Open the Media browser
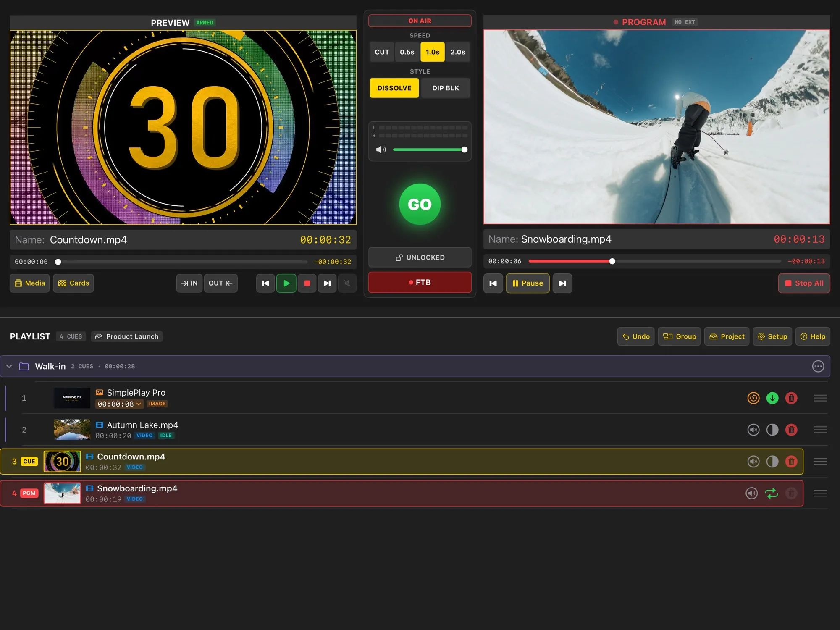Viewport: 840px width, 630px height. pyautogui.click(x=30, y=283)
